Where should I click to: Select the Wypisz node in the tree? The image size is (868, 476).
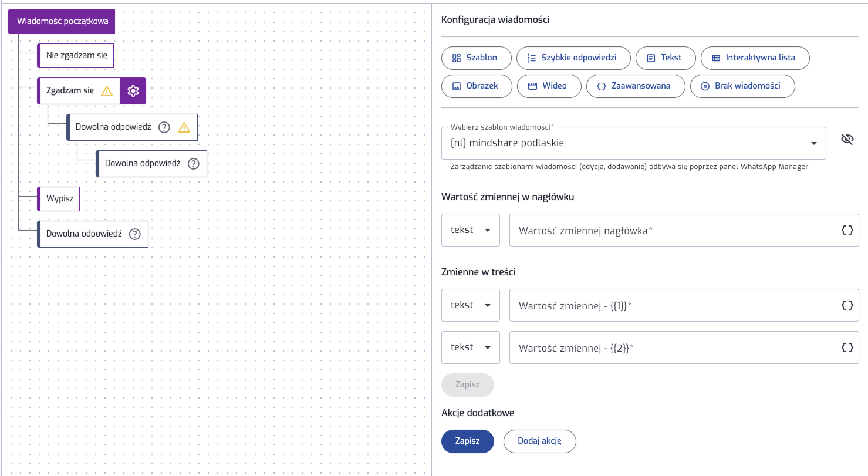[x=59, y=198]
